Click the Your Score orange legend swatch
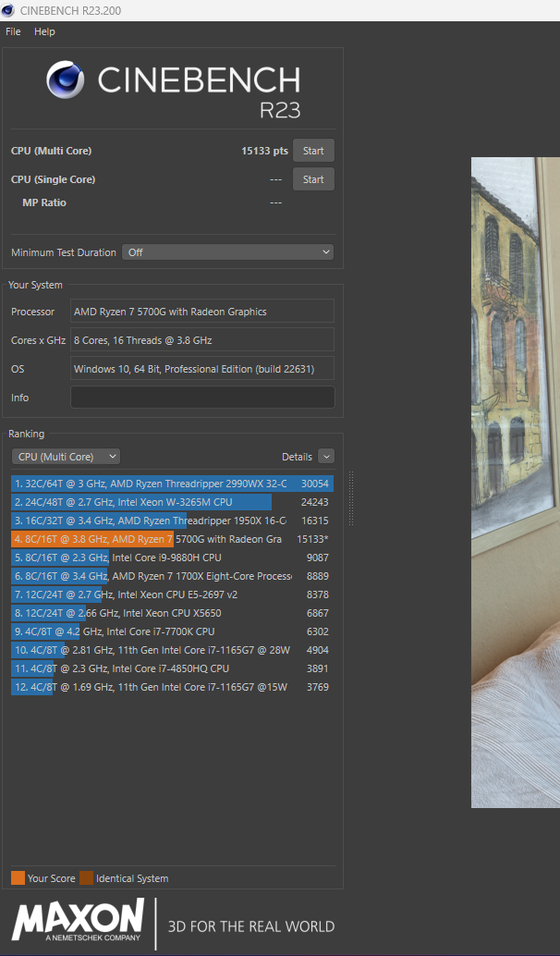The width and height of the screenshot is (560, 956). pos(18,878)
